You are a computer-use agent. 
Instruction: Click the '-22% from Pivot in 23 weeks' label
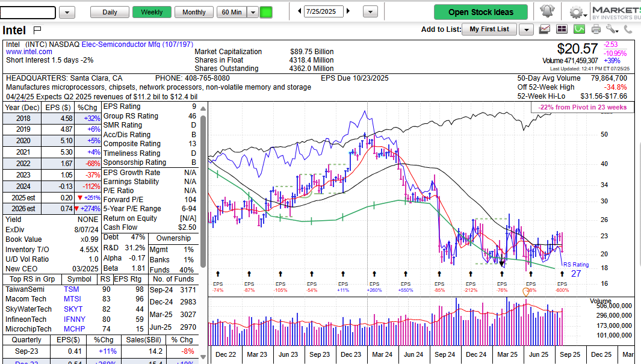[x=582, y=107]
